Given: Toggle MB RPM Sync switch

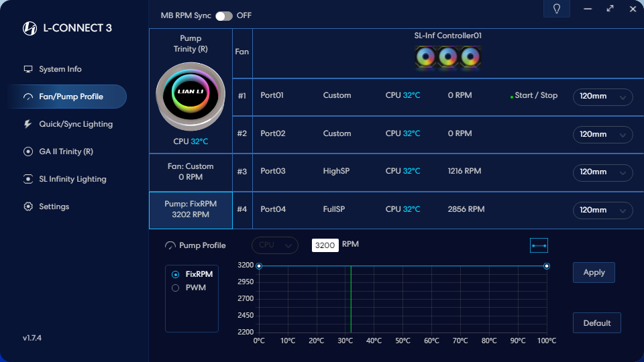Looking at the screenshot, I should click(x=224, y=15).
